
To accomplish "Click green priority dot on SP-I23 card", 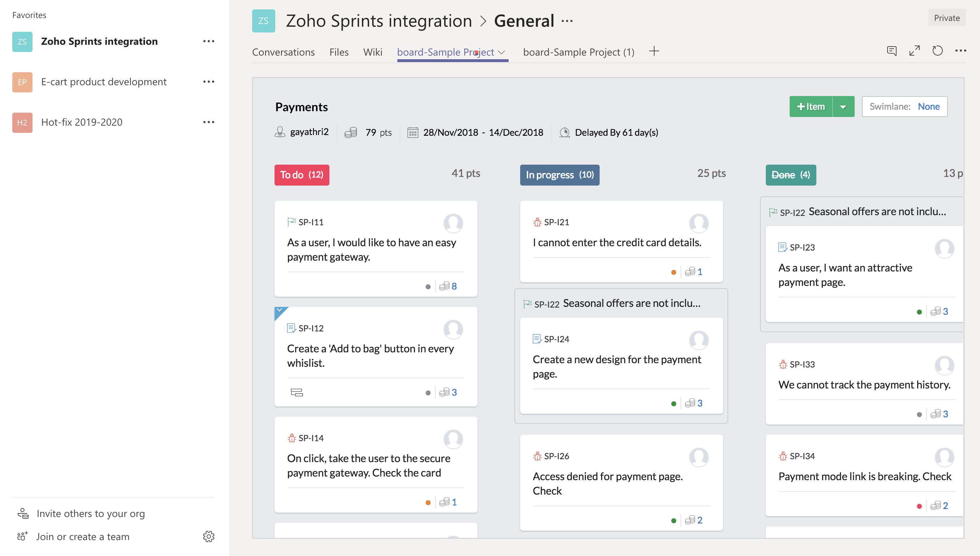I will (x=919, y=312).
